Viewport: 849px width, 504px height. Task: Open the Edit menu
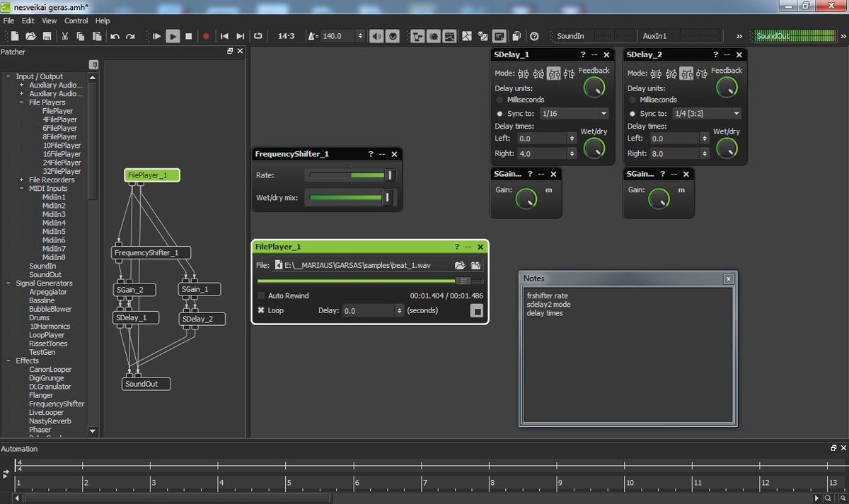(27, 20)
